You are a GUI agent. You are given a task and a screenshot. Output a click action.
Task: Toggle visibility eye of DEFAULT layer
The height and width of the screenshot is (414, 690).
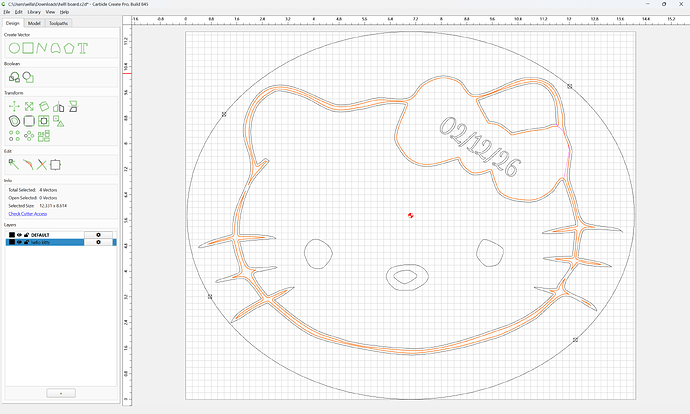(x=19, y=235)
